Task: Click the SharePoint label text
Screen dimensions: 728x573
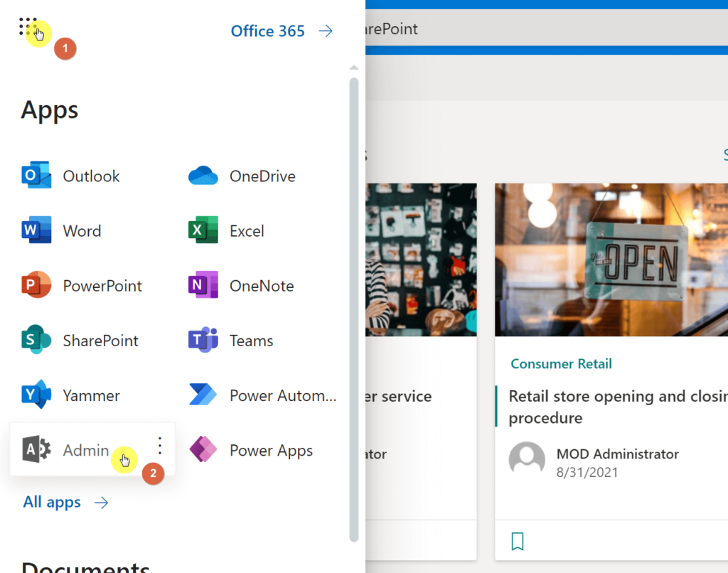Action: click(x=100, y=341)
